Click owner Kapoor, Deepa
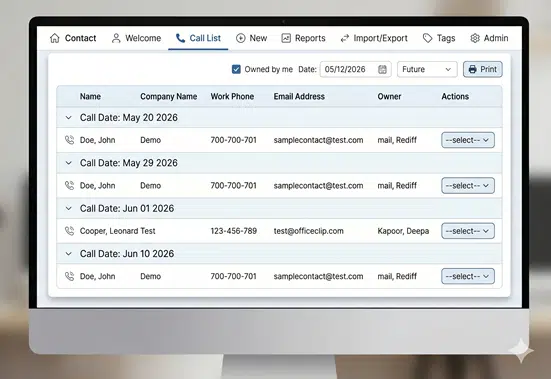This screenshot has width=551, height=379. coord(403,231)
